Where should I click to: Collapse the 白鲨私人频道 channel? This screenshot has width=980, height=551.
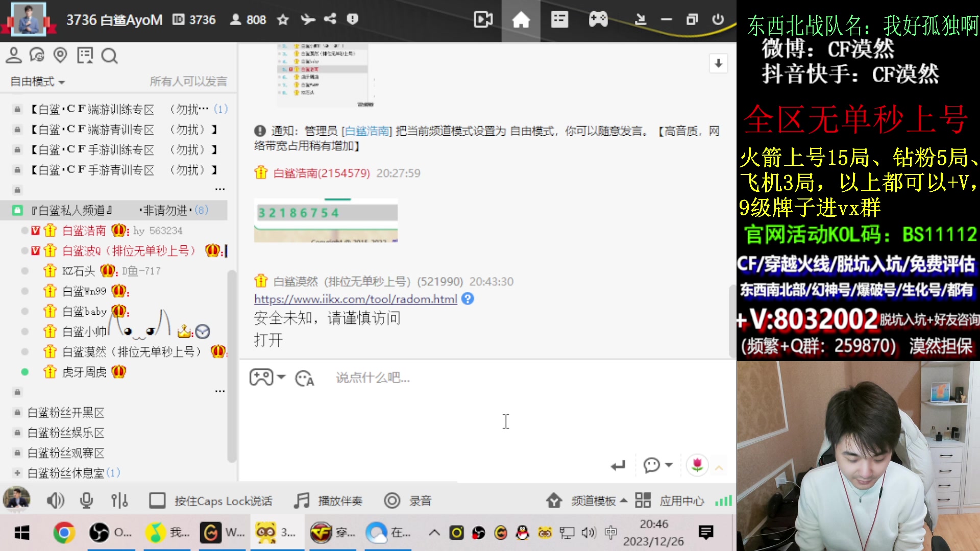click(17, 210)
